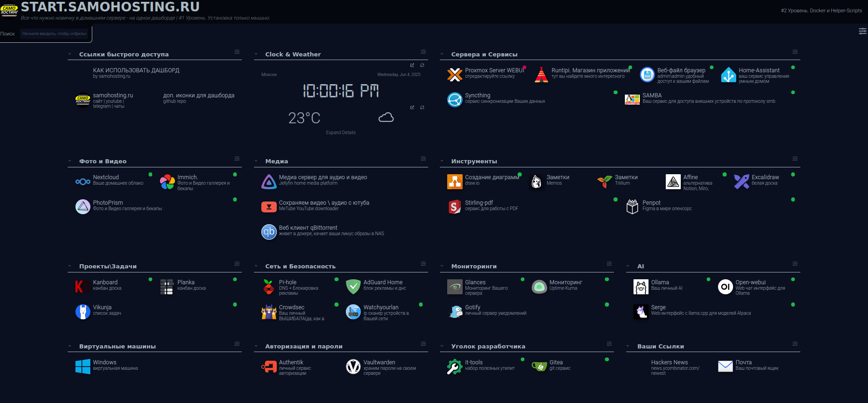Viewport: 868px width, 403px height.
Task: Open the Nextcloud icon
Action: (83, 181)
